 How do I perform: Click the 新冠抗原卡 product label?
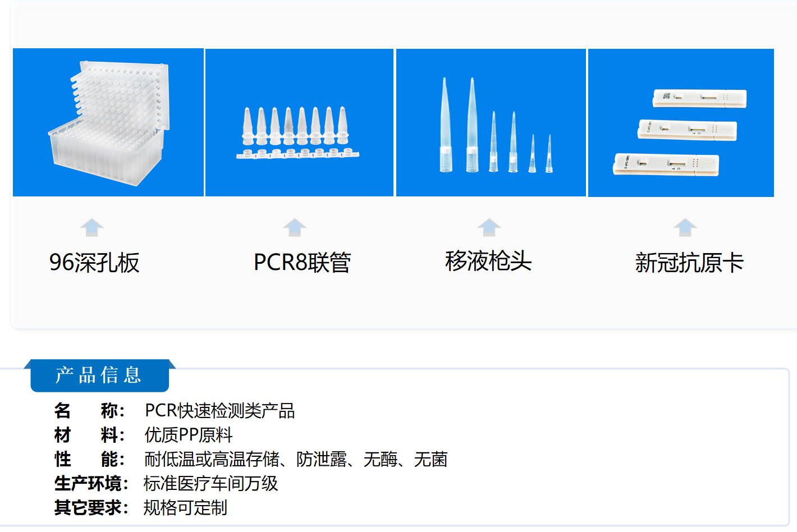tap(689, 263)
